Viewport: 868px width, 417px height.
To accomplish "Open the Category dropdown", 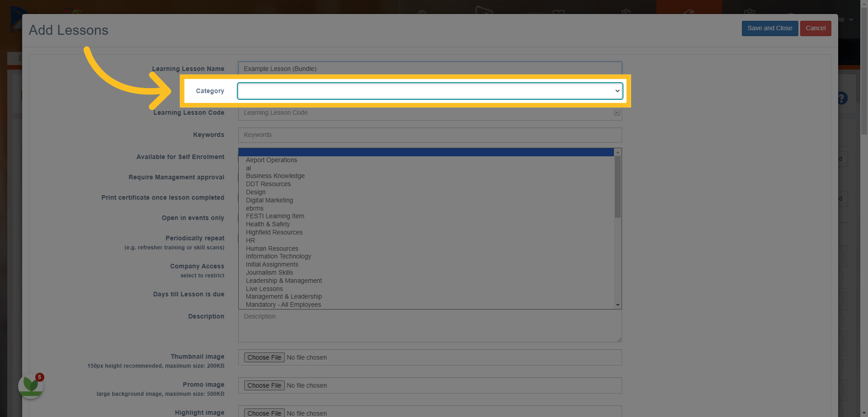I will click(430, 91).
